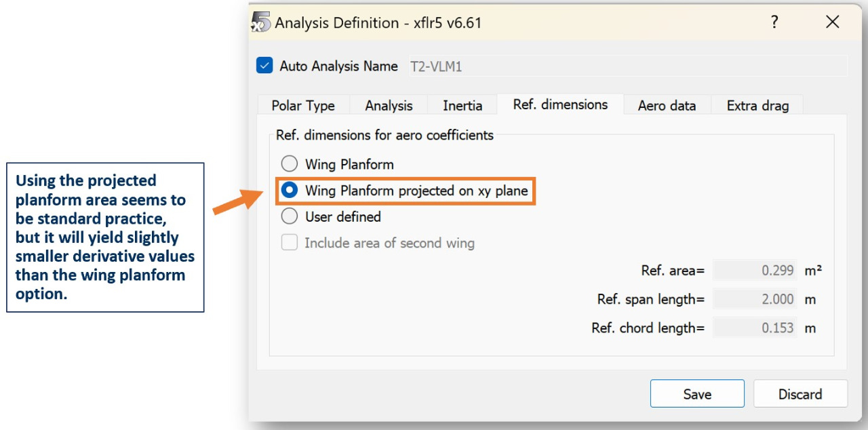The width and height of the screenshot is (868, 430).
Task: Select the Wing Planform radio option
Action: point(290,164)
